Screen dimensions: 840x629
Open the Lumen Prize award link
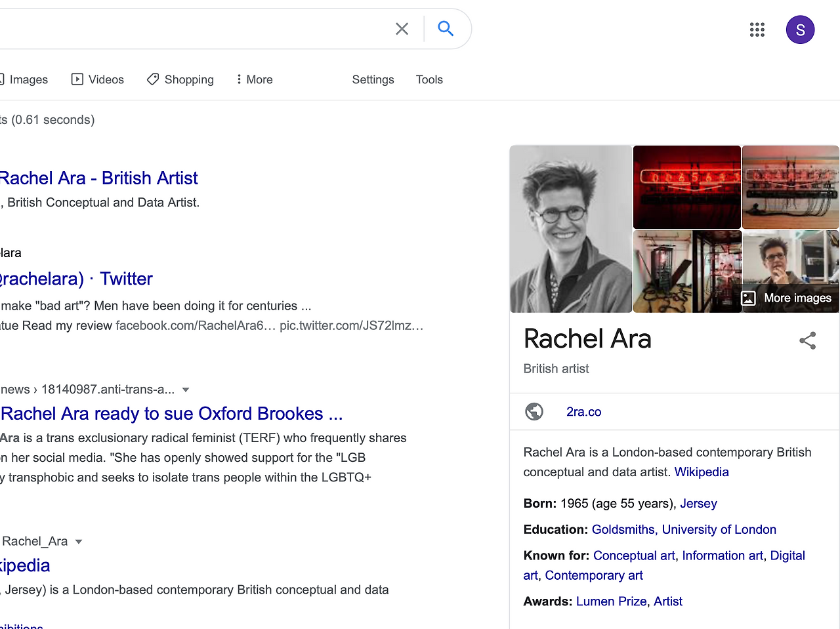[611, 602]
